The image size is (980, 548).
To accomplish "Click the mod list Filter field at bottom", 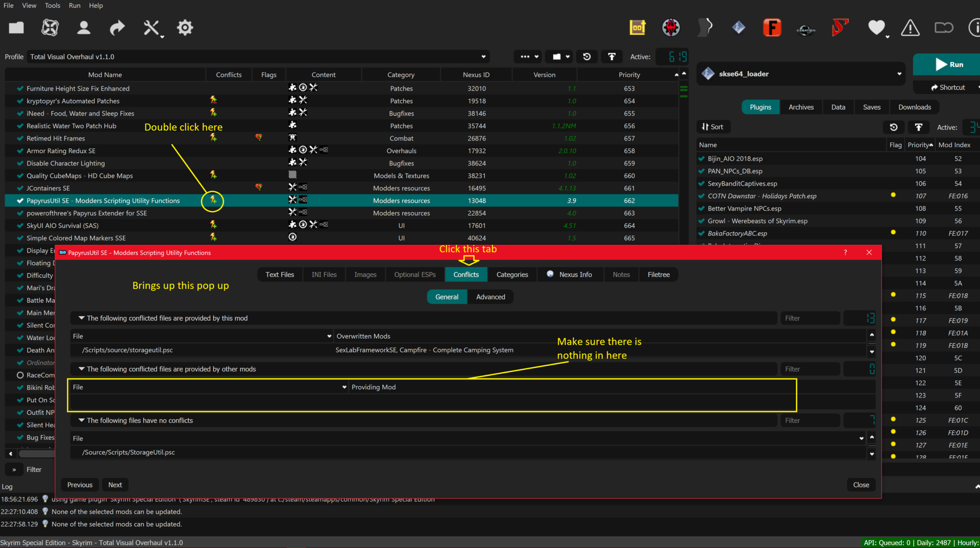I will pyautogui.click(x=34, y=469).
